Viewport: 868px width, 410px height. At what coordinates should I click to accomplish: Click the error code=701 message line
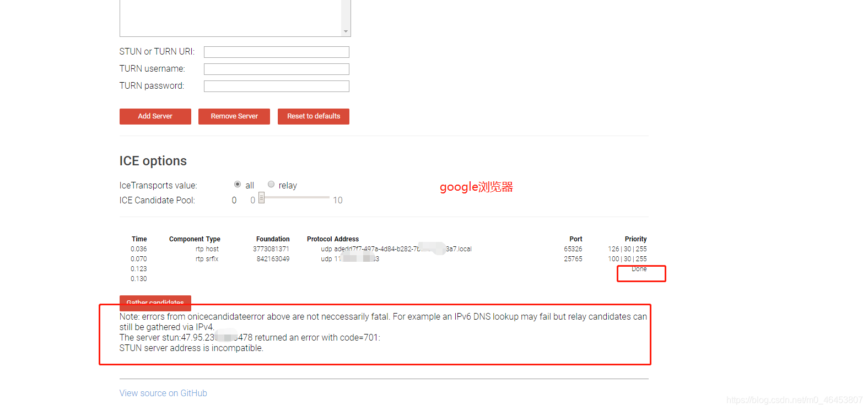tap(250, 338)
